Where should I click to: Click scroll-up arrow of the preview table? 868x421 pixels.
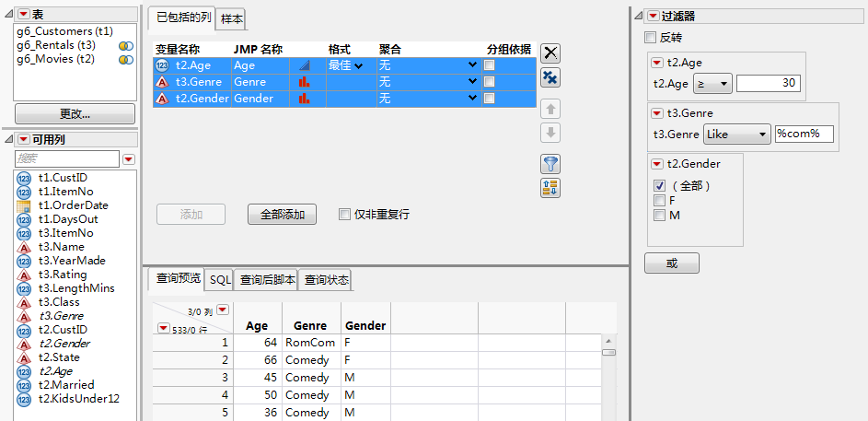point(608,341)
